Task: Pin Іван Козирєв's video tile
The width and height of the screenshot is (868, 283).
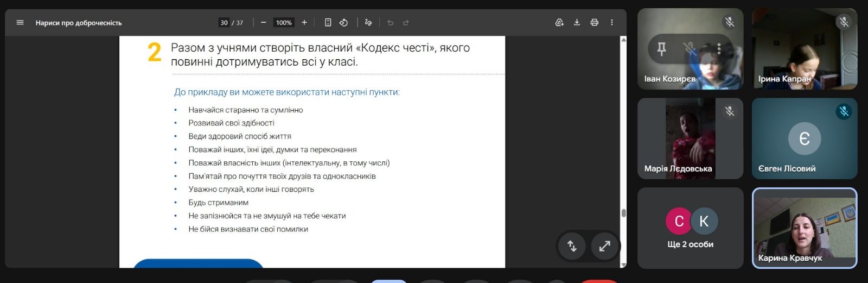Action: click(661, 49)
